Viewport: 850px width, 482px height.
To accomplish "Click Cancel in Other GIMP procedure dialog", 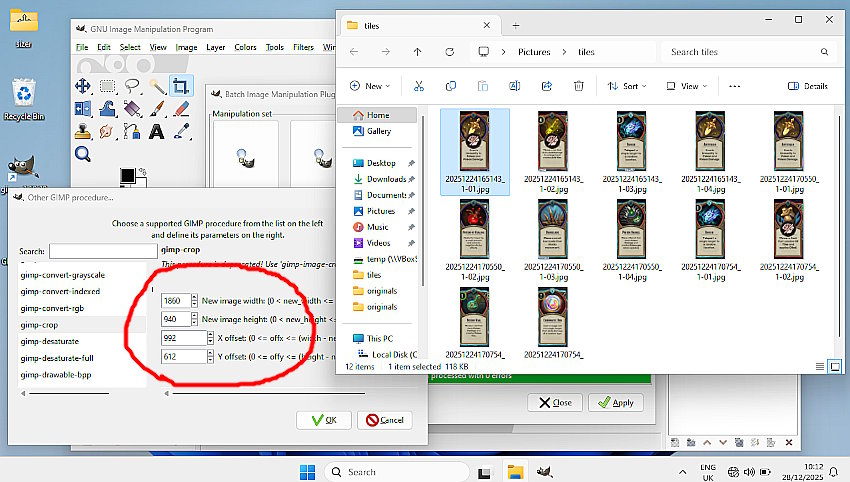I will coord(384,420).
